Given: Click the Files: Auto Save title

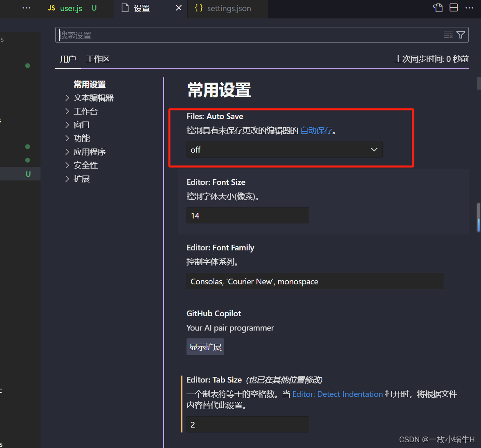Looking at the screenshot, I should [x=215, y=116].
